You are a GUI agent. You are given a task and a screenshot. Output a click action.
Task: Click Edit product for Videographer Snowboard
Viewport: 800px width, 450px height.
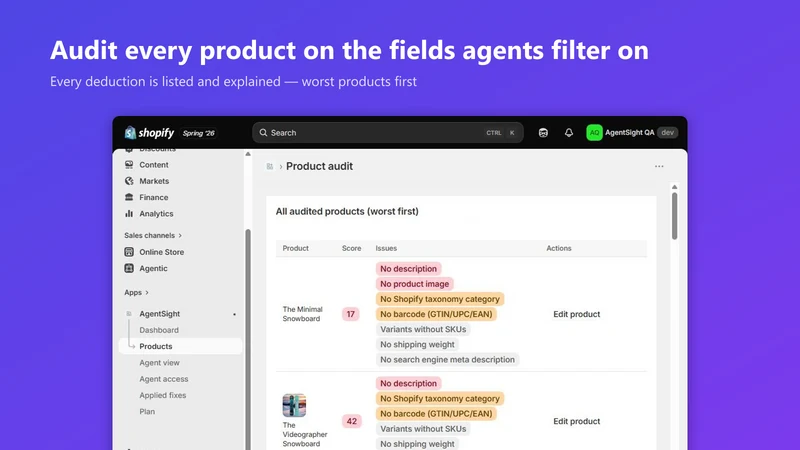(x=577, y=421)
